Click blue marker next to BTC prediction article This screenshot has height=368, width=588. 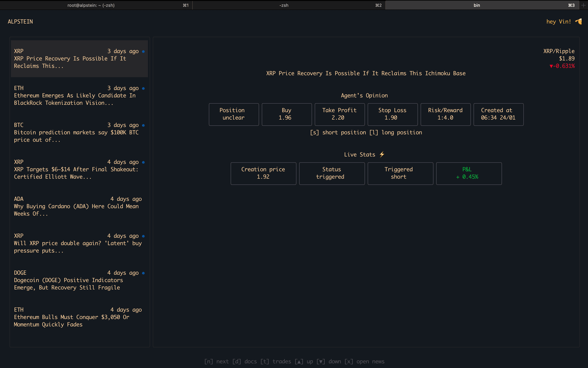click(143, 125)
